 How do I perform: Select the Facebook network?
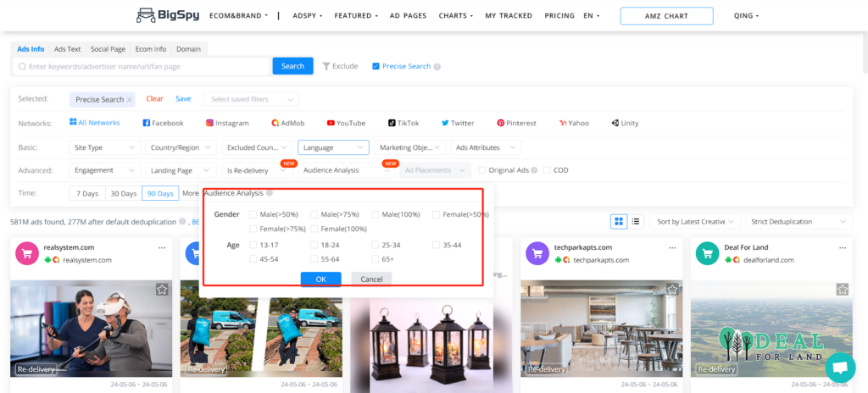pos(163,123)
